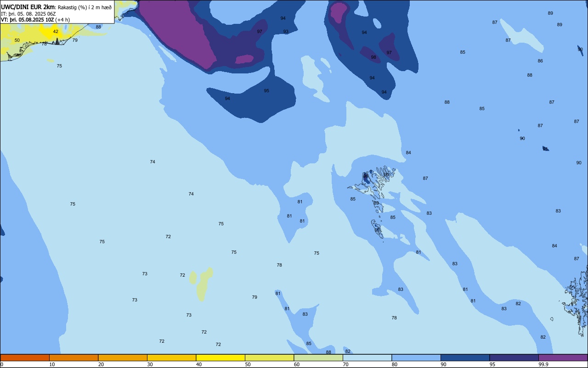
Task: Pick the 50–60 pale yellow legend swatch
Action: pos(269,357)
